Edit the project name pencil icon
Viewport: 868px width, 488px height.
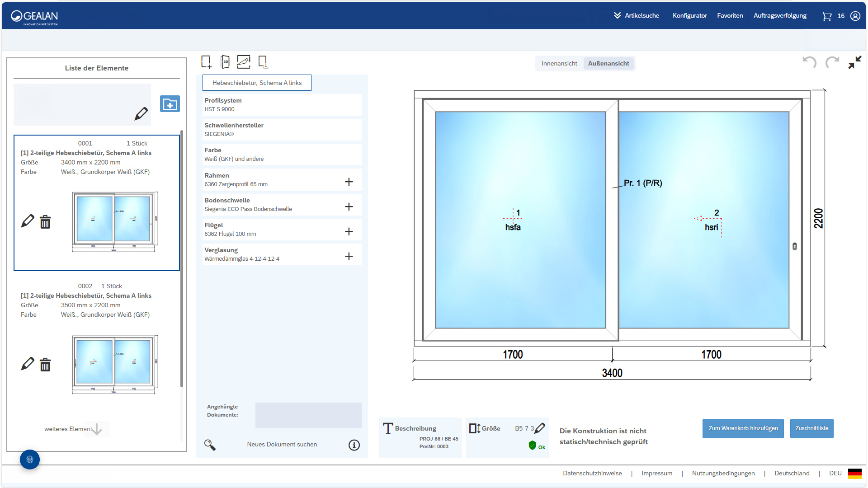141,114
